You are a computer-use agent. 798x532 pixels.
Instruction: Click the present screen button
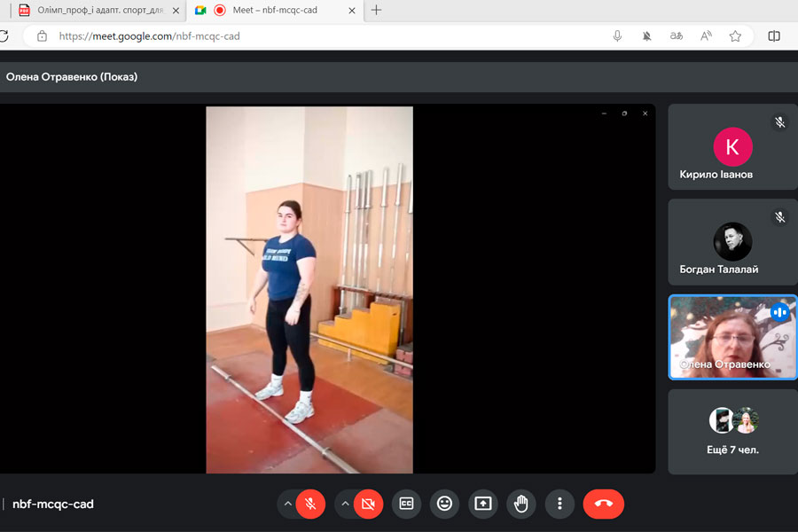(x=483, y=504)
